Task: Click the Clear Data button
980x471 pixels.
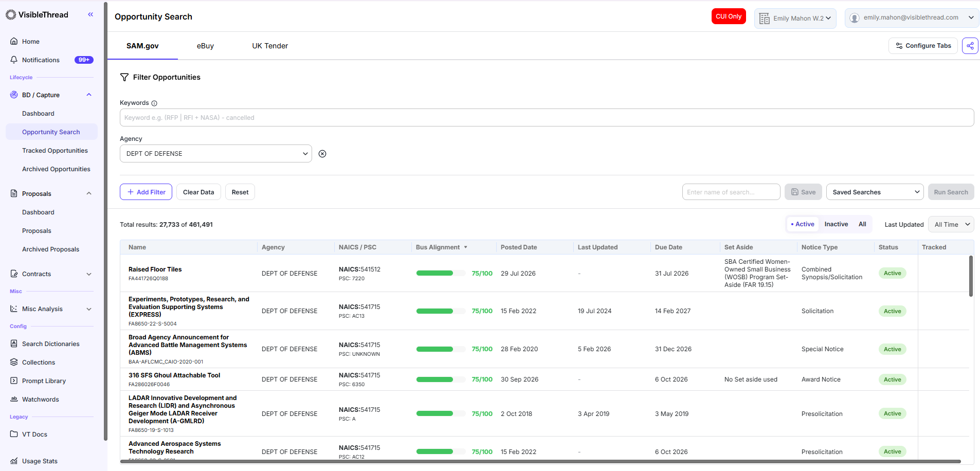Action: (x=198, y=192)
